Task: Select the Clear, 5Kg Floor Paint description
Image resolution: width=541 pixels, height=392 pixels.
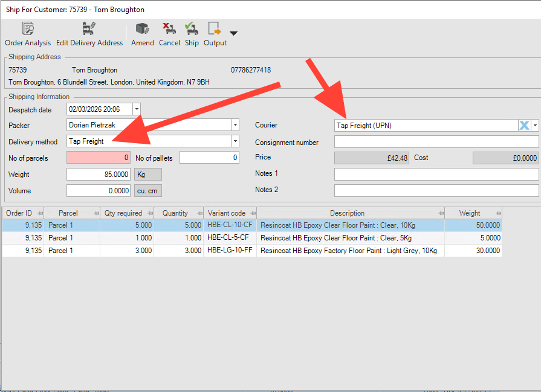Action: [x=351, y=238]
